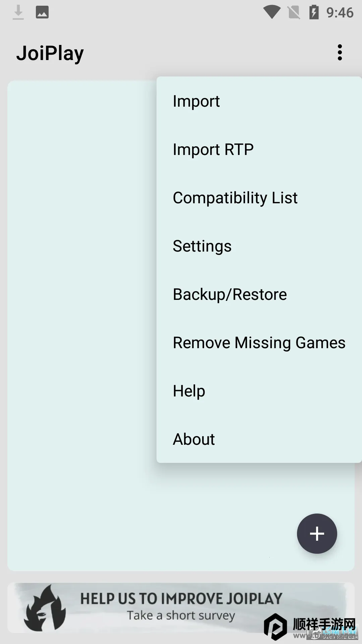Viewport: 362px width, 644px height.
Task: Tap the battery charging icon
Action: point(314,12)
